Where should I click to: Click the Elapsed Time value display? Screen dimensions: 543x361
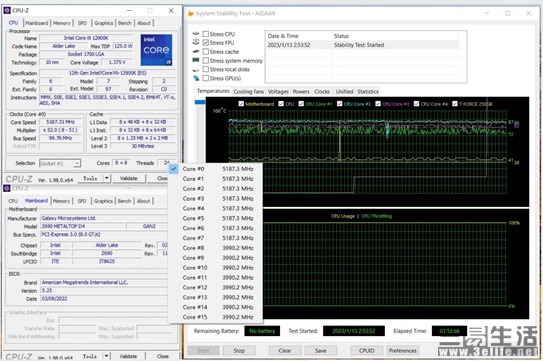(x=449, y=331)
